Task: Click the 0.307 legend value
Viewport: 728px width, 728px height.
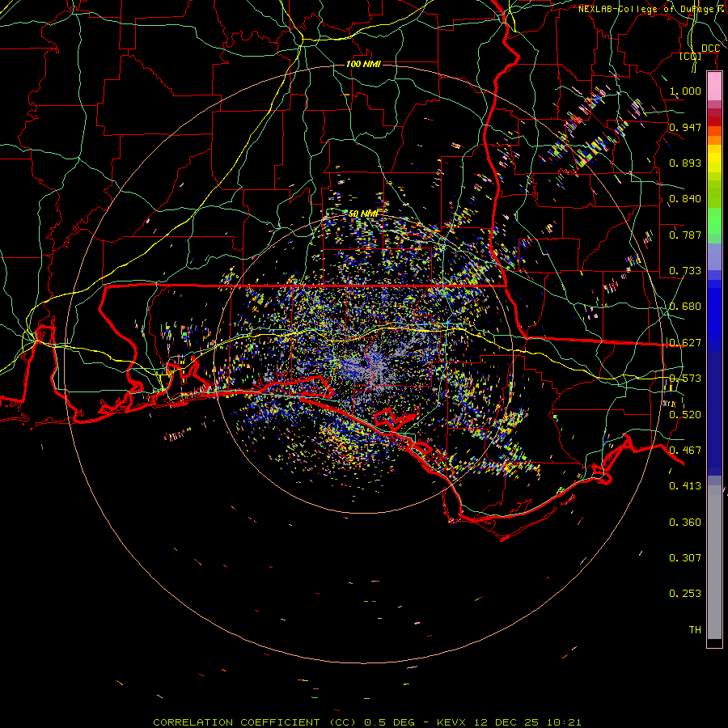Action: (685, 558)
